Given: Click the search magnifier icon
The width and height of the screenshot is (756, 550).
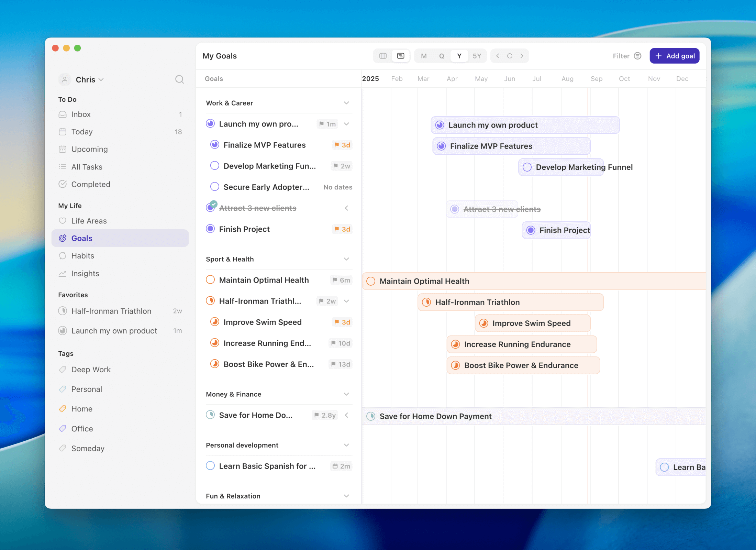Looking at the screenshot, I should click(x=179, y=79).
